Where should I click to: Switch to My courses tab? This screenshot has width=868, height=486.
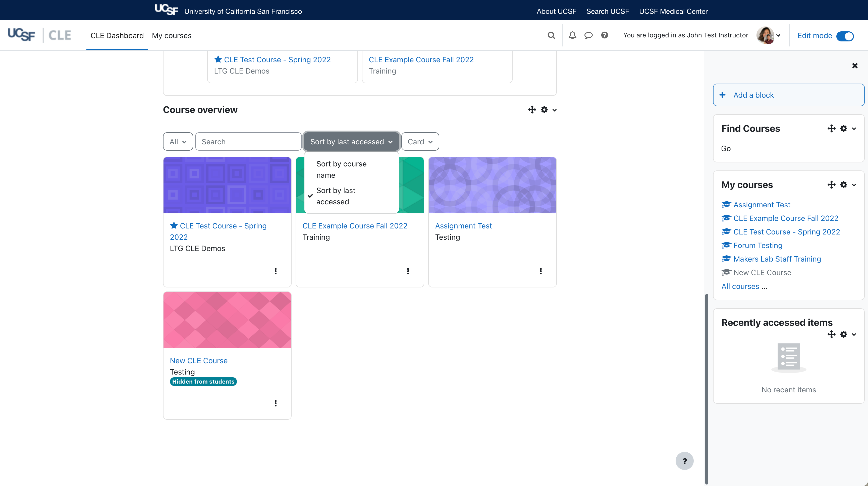coord(172,35)
